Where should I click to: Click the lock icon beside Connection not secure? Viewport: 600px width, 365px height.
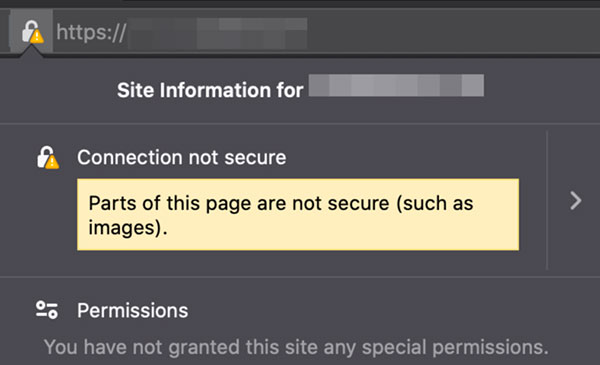[48, 157]
